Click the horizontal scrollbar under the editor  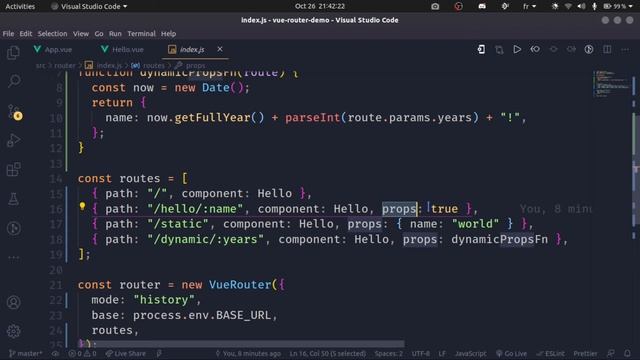(241, 344)
